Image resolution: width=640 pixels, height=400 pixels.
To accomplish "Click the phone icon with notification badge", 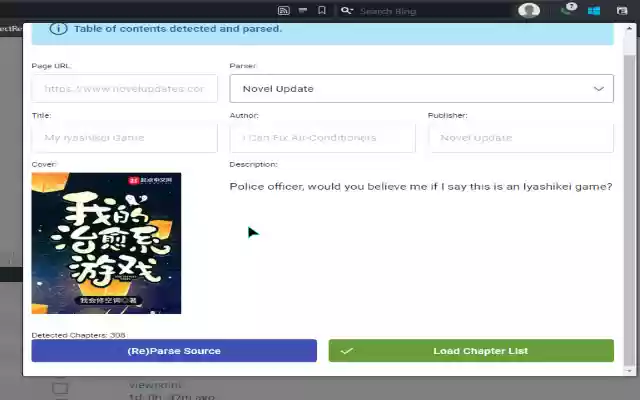I will pos(568,9).
